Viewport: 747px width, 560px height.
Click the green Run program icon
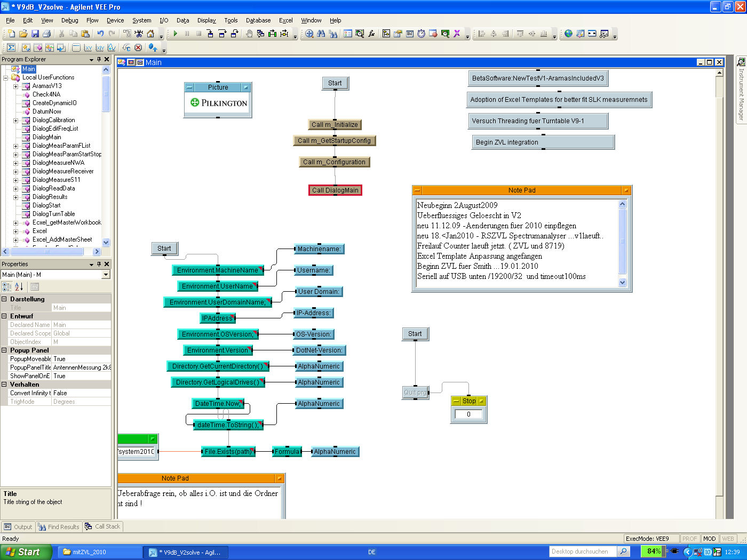click(x=175, y=34)
